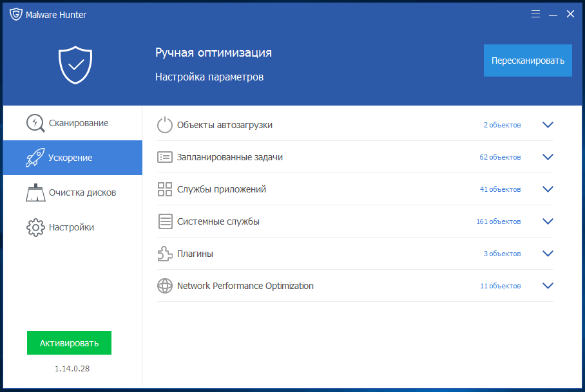Open the Настройки tab
585x392 pixels.
72,227
